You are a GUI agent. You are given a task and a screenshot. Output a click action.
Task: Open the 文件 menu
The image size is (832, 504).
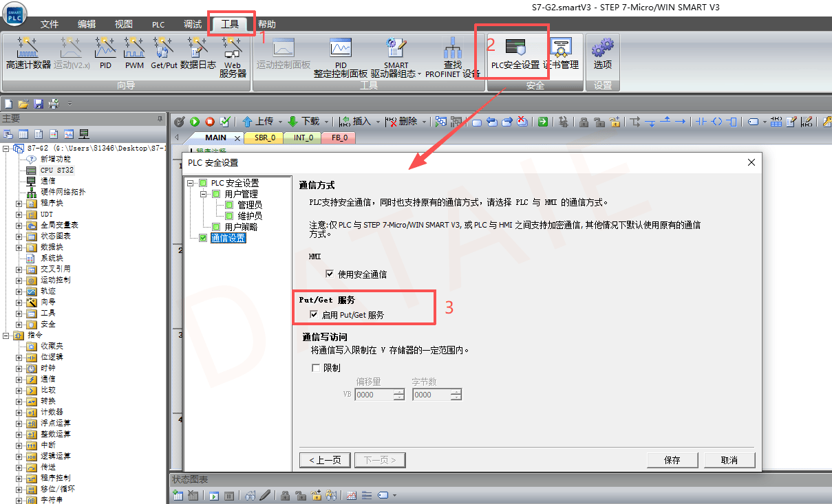pos(50,24)
